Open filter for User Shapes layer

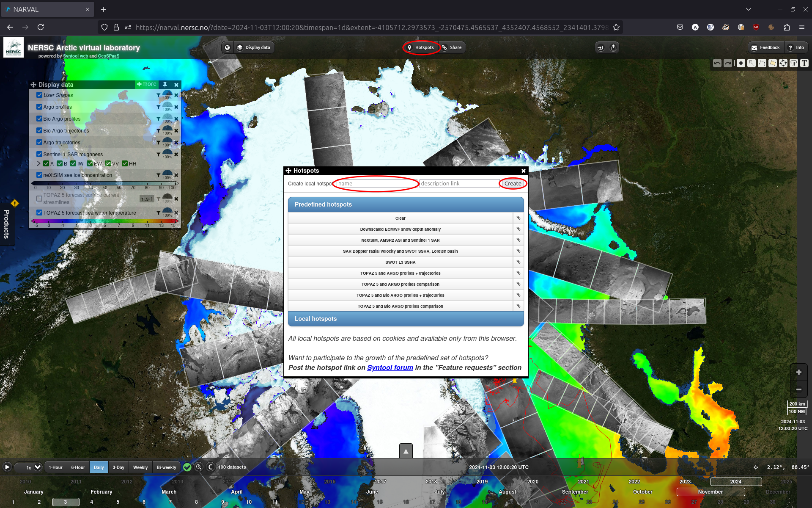pyautogui.click(x=159, y=95)
